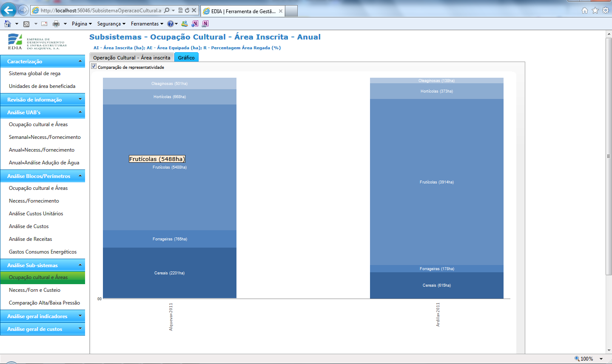Open the Print options dropdown arrow
The height and width of the screenshot is (364, 612).
pyautogui.click(x=65, y=24)
